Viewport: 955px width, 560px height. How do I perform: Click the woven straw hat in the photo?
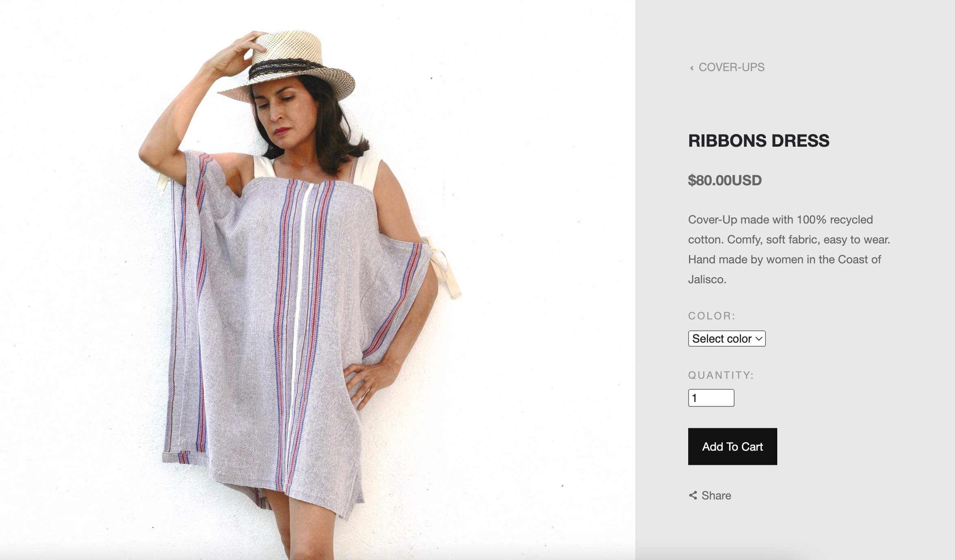[x=293, y=53]
